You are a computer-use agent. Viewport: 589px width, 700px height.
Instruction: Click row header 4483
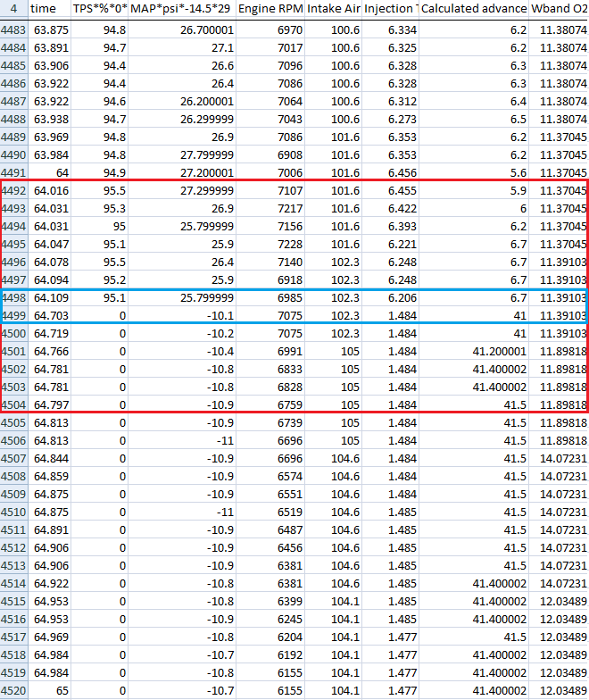14,30
